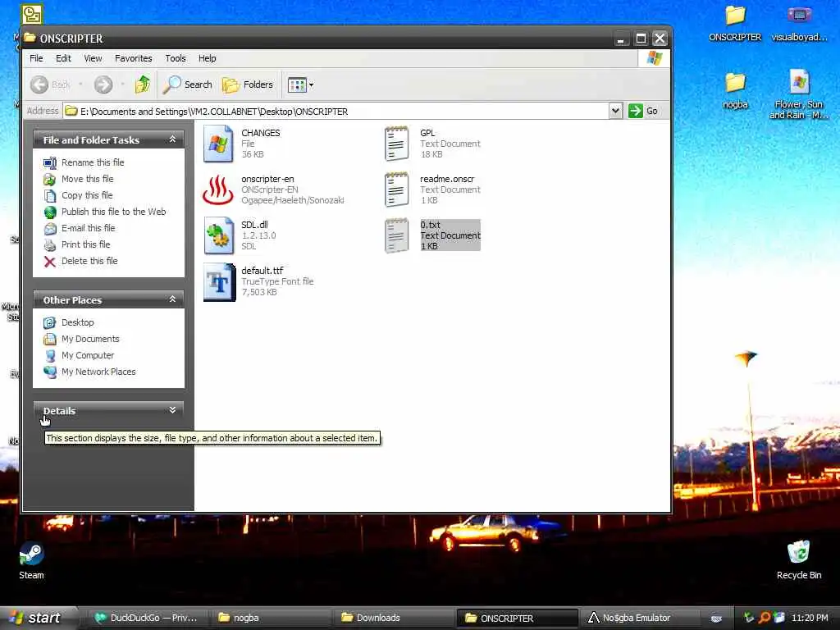Screen dimensions: 840x630
Task: Open the Back history dropdown arrow
Action: coord(81,84)
